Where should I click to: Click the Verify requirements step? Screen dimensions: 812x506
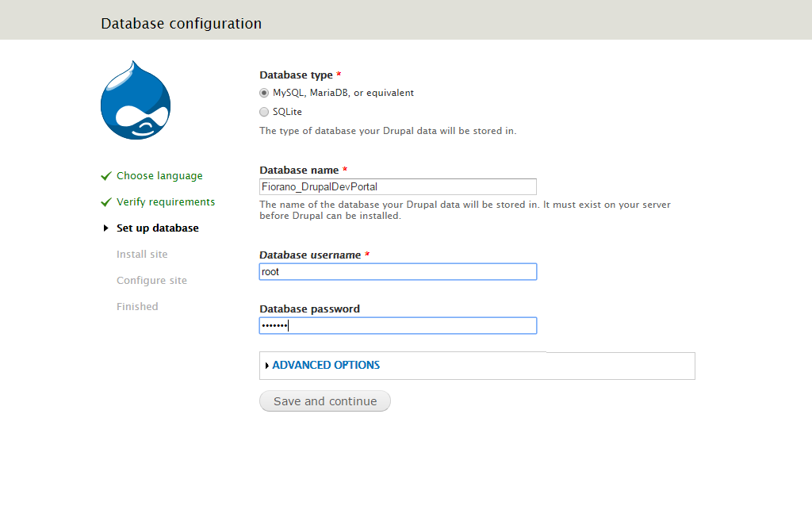(x=166, y=202)
